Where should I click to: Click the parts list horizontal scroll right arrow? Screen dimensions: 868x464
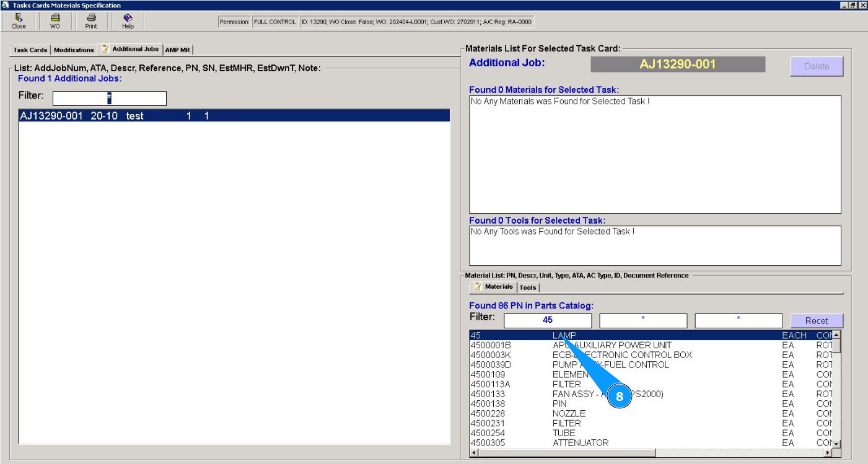826,453
